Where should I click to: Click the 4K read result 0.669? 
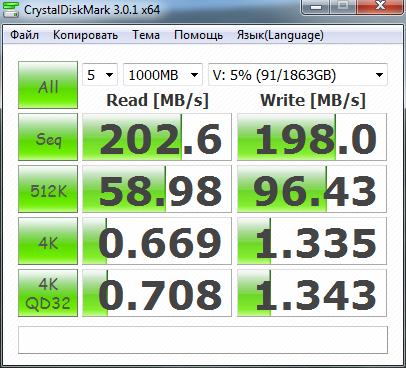[x=157, y=241]
